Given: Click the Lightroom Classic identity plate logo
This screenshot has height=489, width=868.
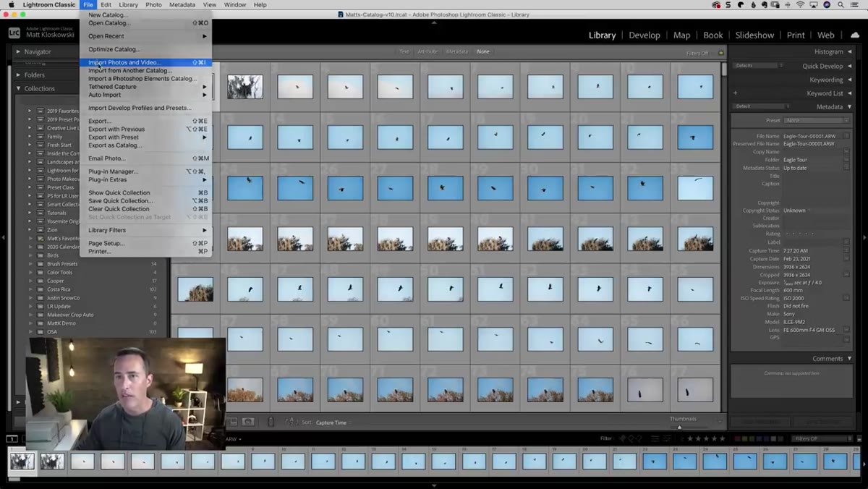Looking at the screenshot, I should coord(14,33).
